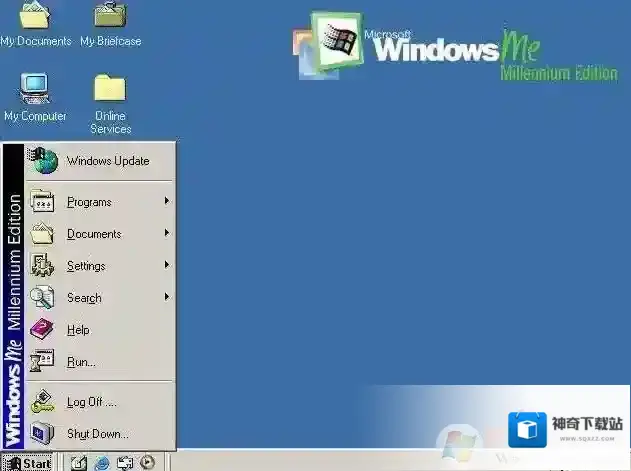Click the Windows Update globe icon
The height and width of the screenshot is (471, 631).
[x=43, y=161]
